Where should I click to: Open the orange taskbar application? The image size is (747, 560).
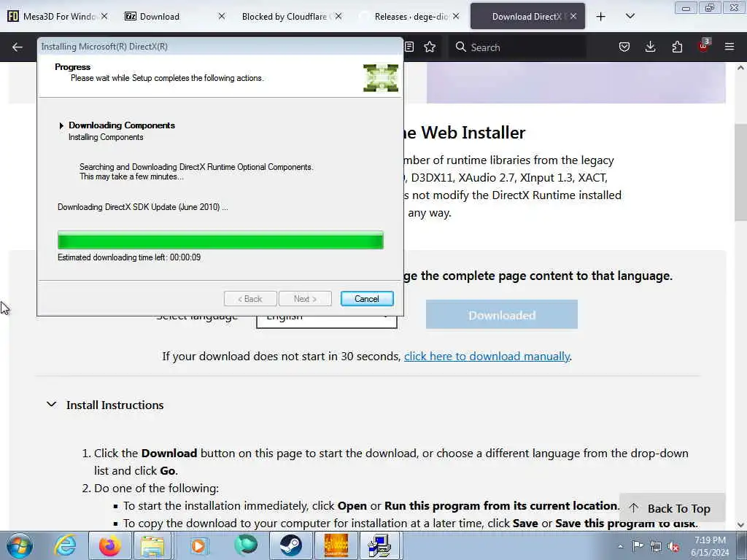tap(336, 545)
